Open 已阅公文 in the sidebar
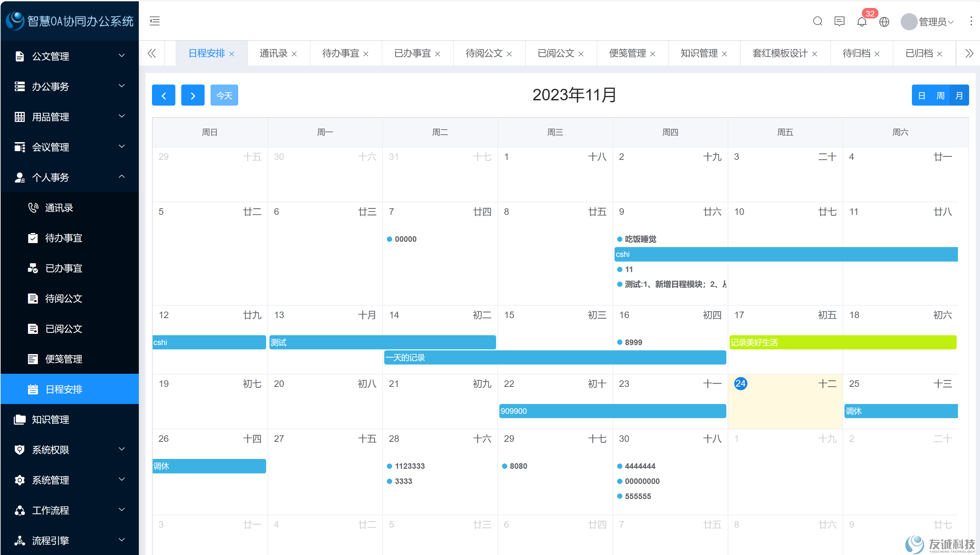Screen dimensions: 980x555 [x=70, y=329]
